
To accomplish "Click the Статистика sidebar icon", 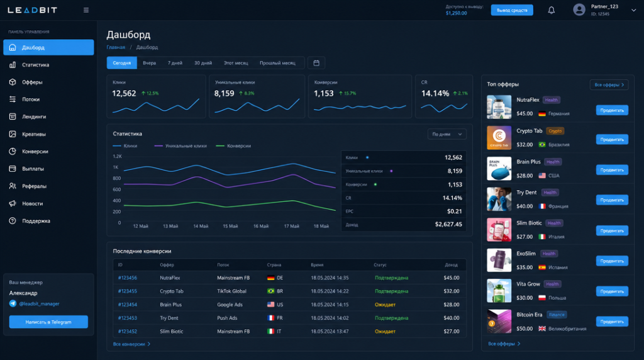I will click(x=13, y=65).
